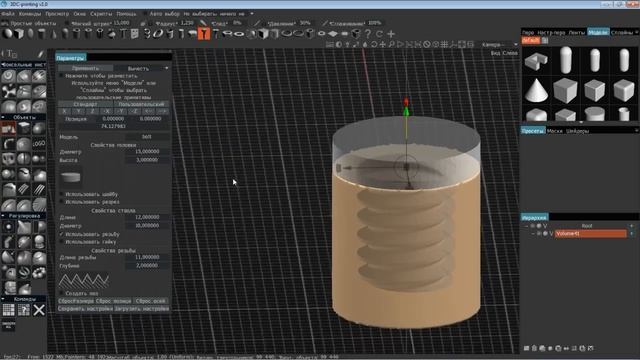Click the 'Применить' (apply) button
This screenshot has width=640, height=360.
(85, 68)
